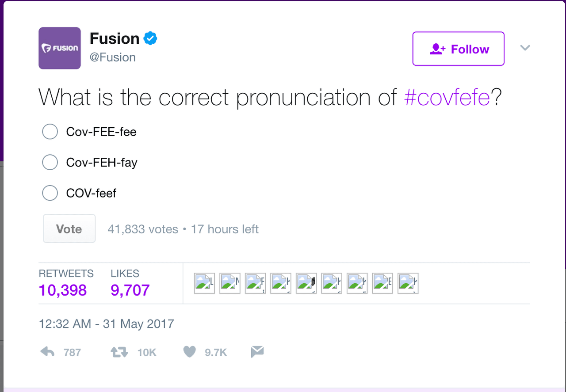
Task: Open Fusion's profile avatar
Action: [59, 48]
